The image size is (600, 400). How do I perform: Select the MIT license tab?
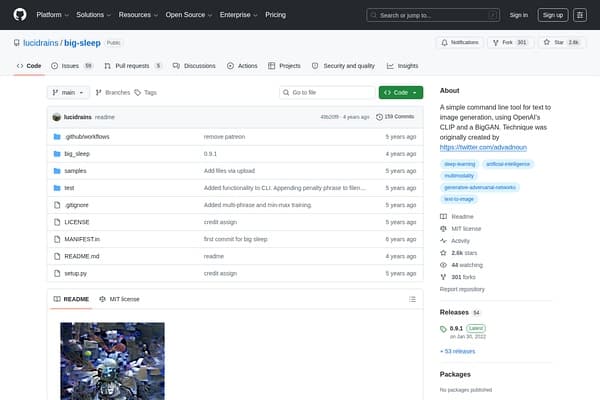(119, 299)
